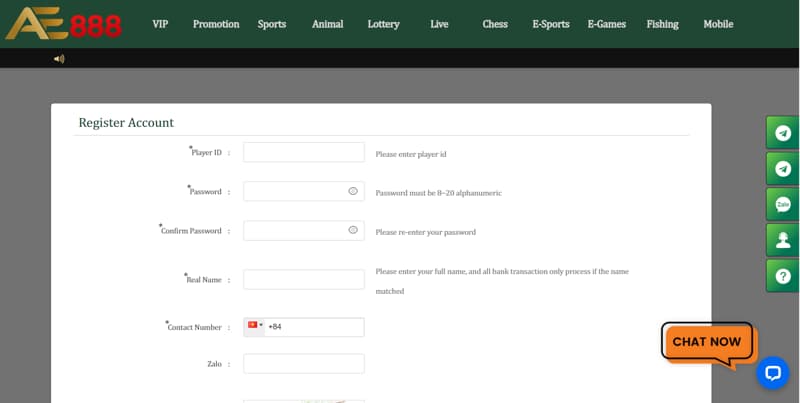Go to the Lottery menu item
The height and width of the screenshot is (403, 800).
click(x=383, y=24)
